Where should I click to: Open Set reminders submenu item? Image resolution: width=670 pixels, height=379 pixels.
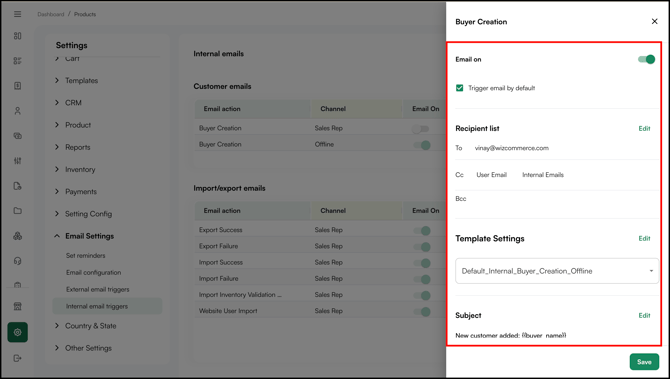pyautogui.click(x=85, y=256)
